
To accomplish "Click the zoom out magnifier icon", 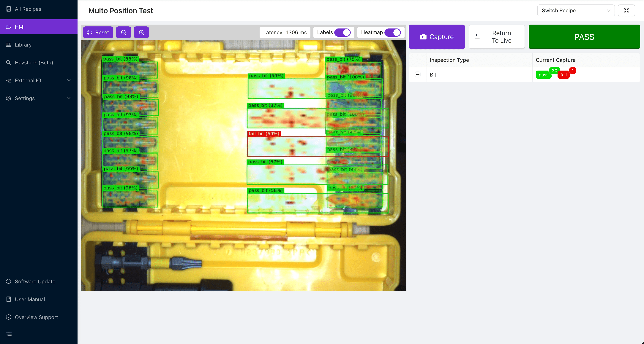I will tap(123, 32).
